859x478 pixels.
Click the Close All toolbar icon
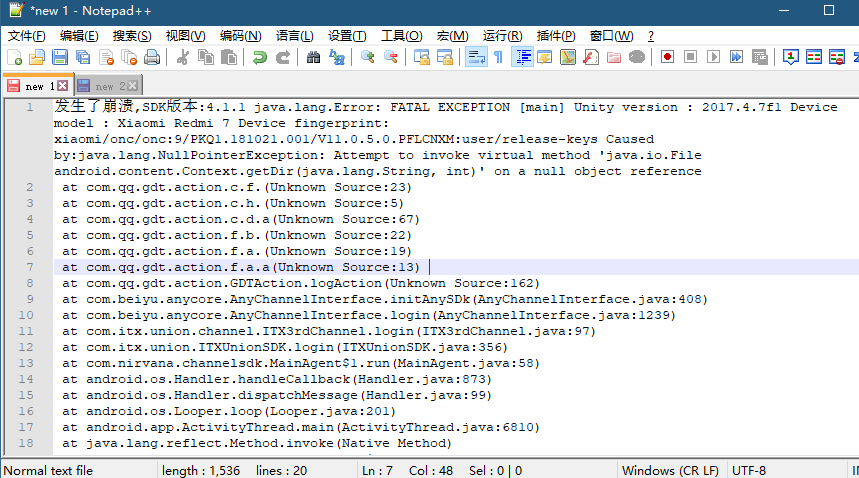click(x=129, y=57)
